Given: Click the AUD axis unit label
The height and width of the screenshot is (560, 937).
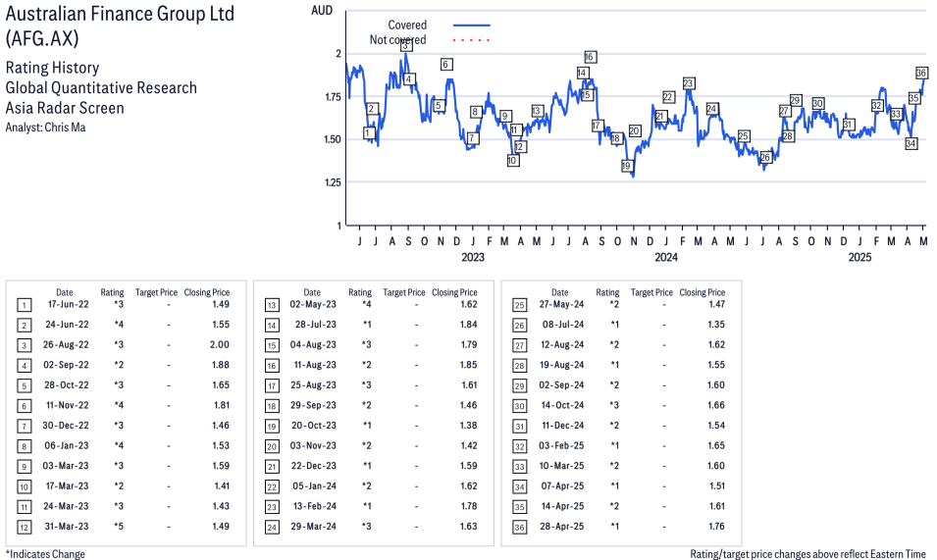Looking at the screenshot, I should point(322,10).
